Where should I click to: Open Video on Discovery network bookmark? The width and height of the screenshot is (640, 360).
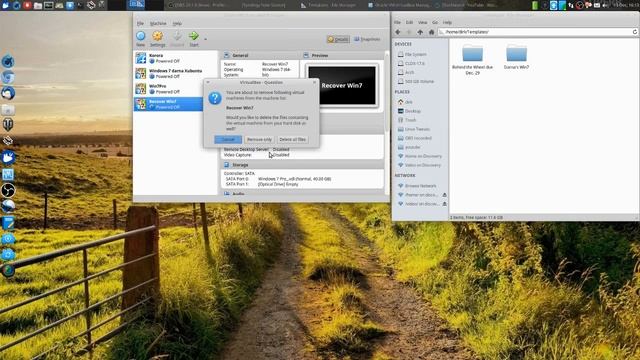tap(422, 165)
